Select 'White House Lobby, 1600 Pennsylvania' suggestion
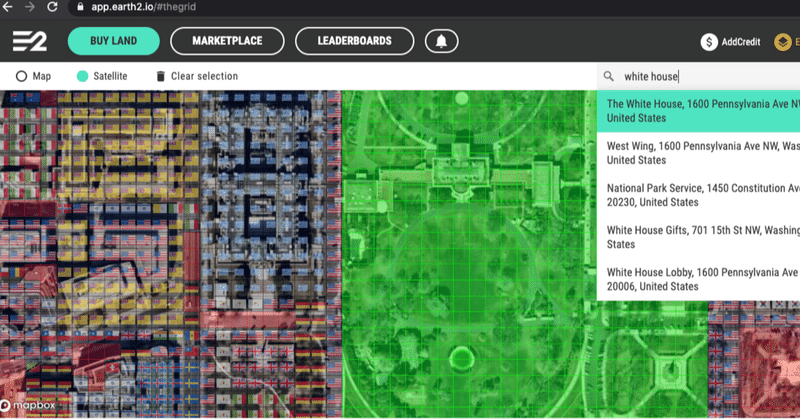Image resolution: width=800 pixels, height=419 pixels. tap(698, 279)
